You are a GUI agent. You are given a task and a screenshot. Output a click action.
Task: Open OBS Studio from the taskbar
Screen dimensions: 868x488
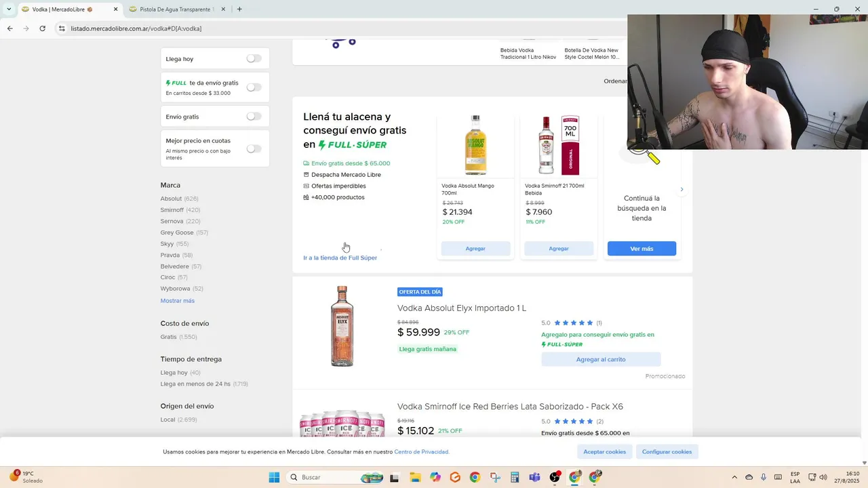[x=555, y=477]
